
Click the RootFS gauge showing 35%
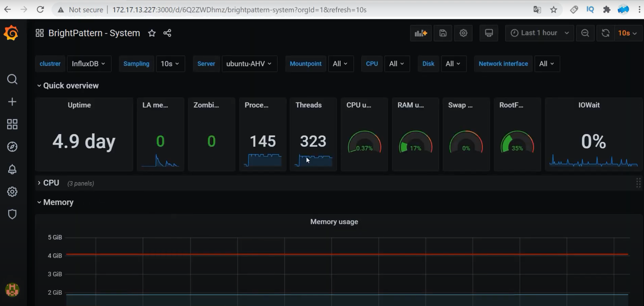point(517,142)
